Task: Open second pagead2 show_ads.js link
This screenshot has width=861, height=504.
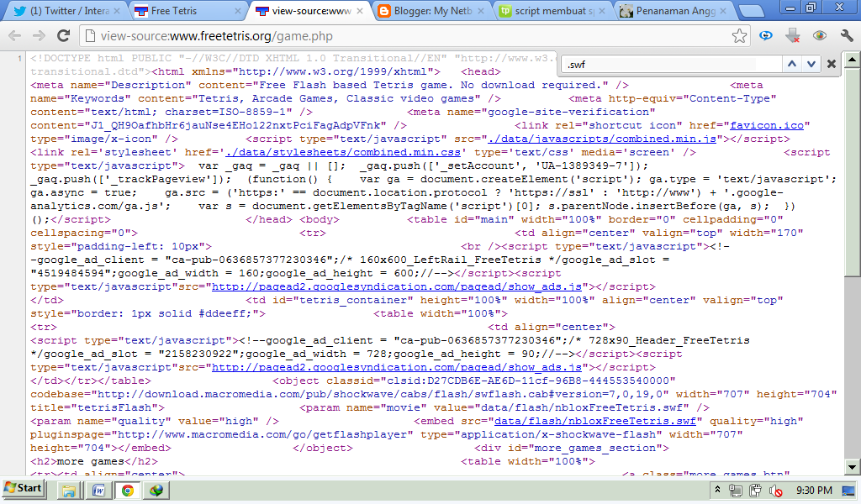Action: pyautogui.click(x=397, y=367)
